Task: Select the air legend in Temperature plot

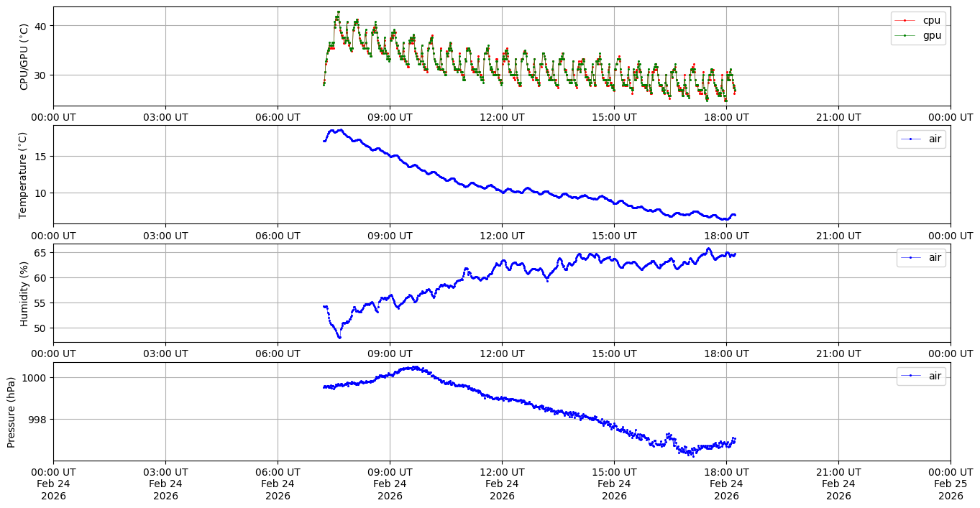Action: pyautogui.click(x=921, y=139)
